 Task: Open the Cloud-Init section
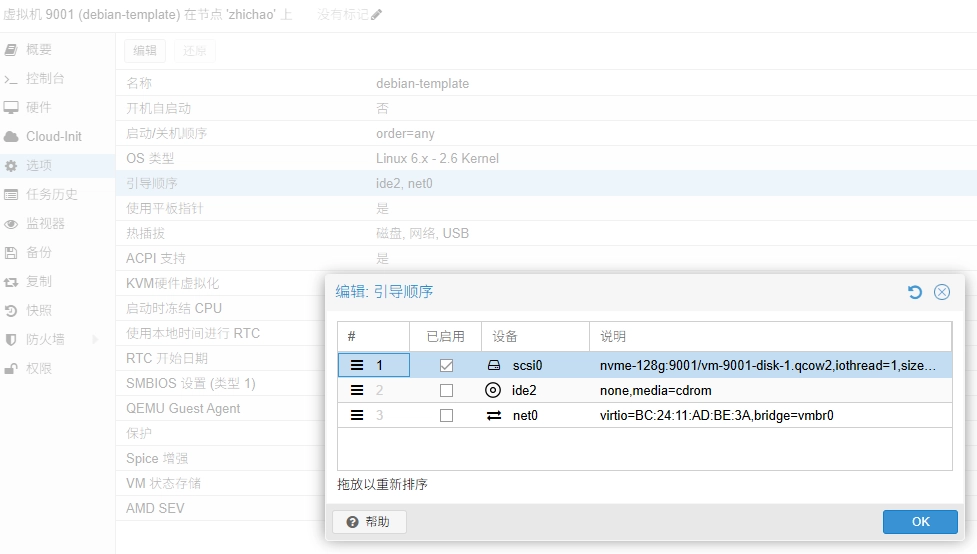tap(53, 136)
